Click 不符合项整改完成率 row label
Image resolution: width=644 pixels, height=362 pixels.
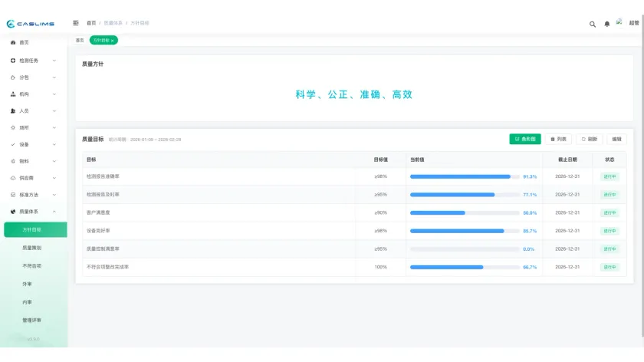107,267
